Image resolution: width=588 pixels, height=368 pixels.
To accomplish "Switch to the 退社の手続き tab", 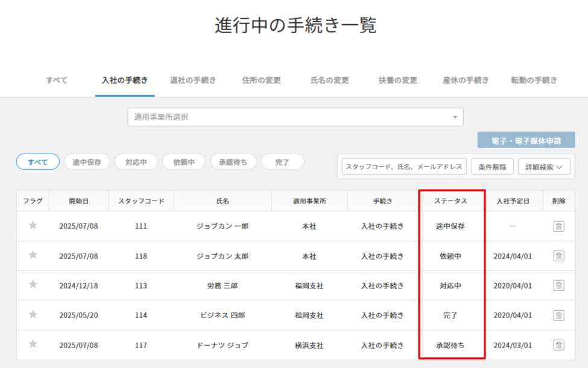I will pyautogui.click(x=192, y=78).
